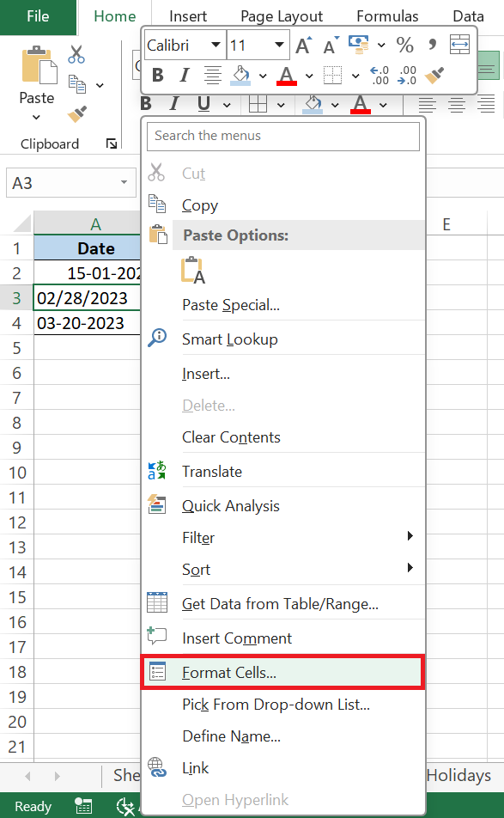
Task: Apply Comma Style in mini toolbar
Action: click(x=432, y=45)
